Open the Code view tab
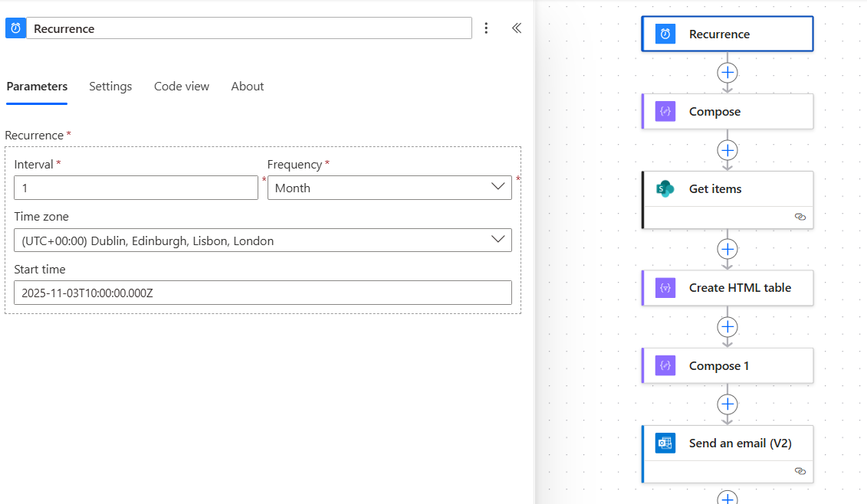Image resolution: width=867 pixels, height=504 pixels. 182,87
